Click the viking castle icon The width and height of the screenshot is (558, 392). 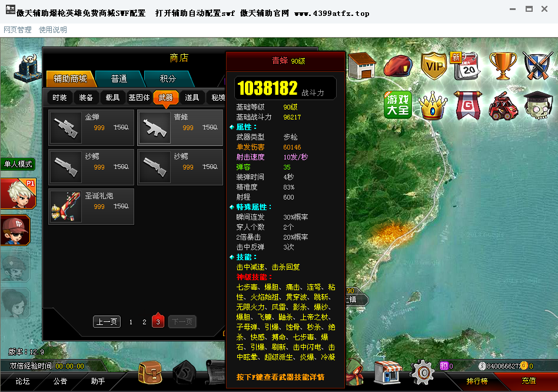(x=28, y=69)
